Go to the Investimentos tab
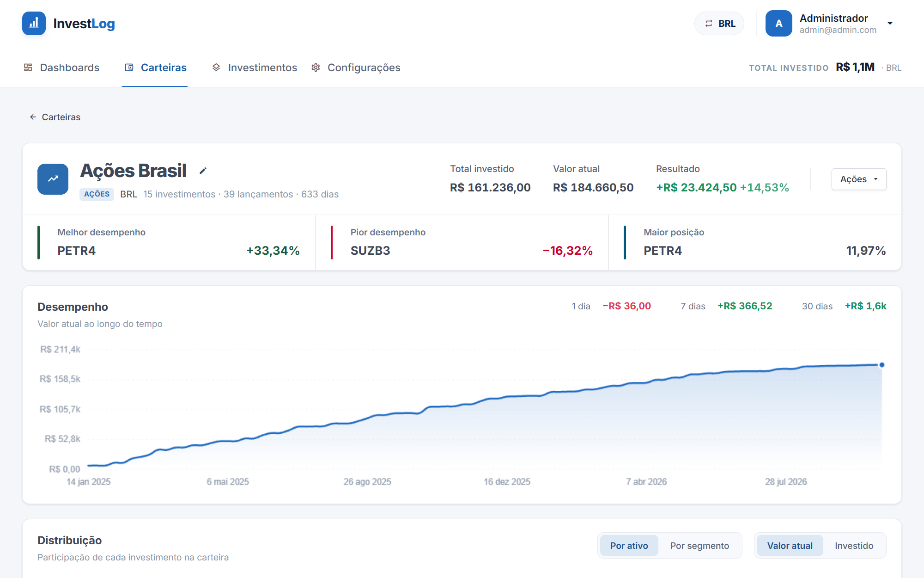 coord(254,68)
